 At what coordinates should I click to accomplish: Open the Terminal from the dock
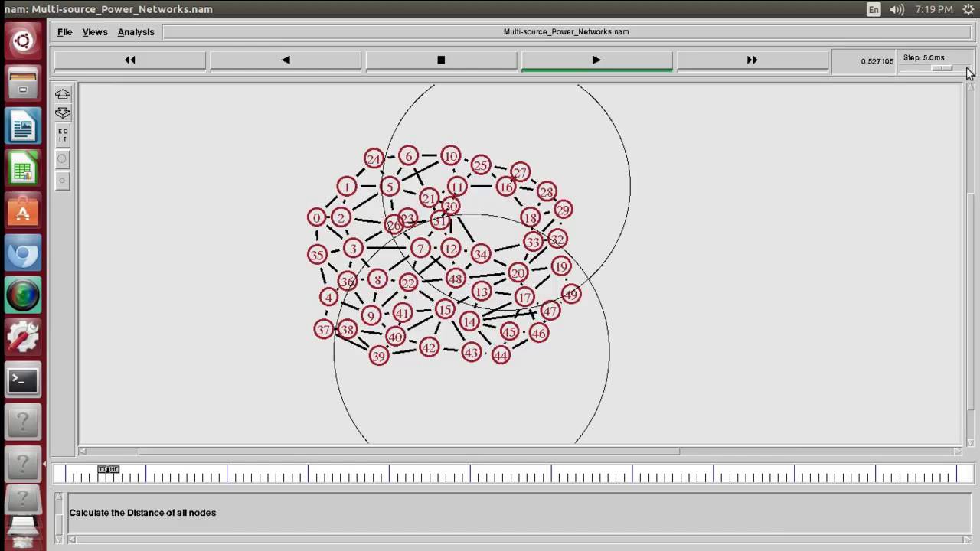point(23,379)
